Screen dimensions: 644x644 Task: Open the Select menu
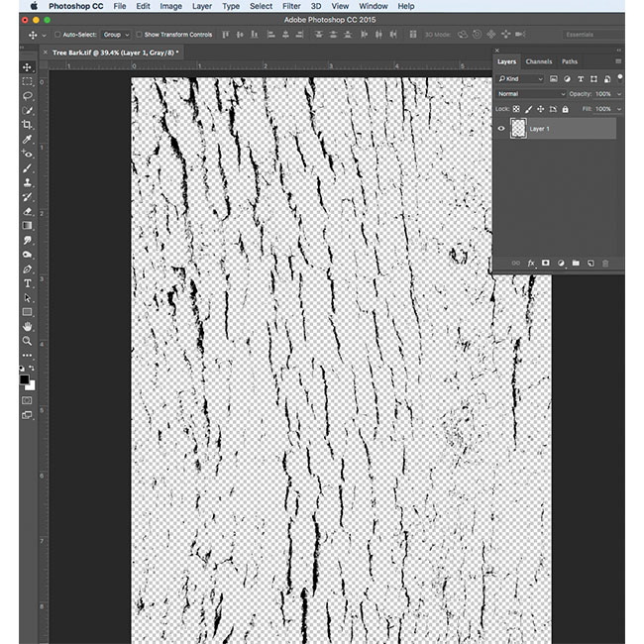click(x=261, y=6)
